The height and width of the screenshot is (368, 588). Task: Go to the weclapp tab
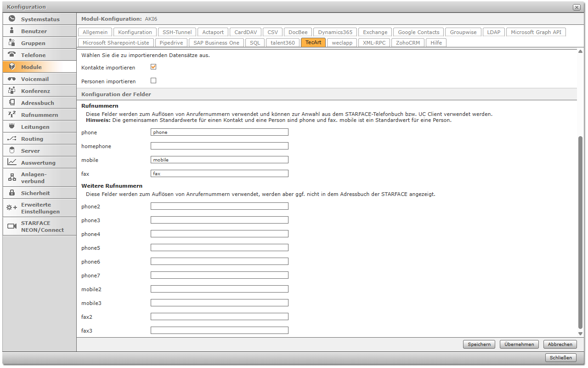(342, 42)
